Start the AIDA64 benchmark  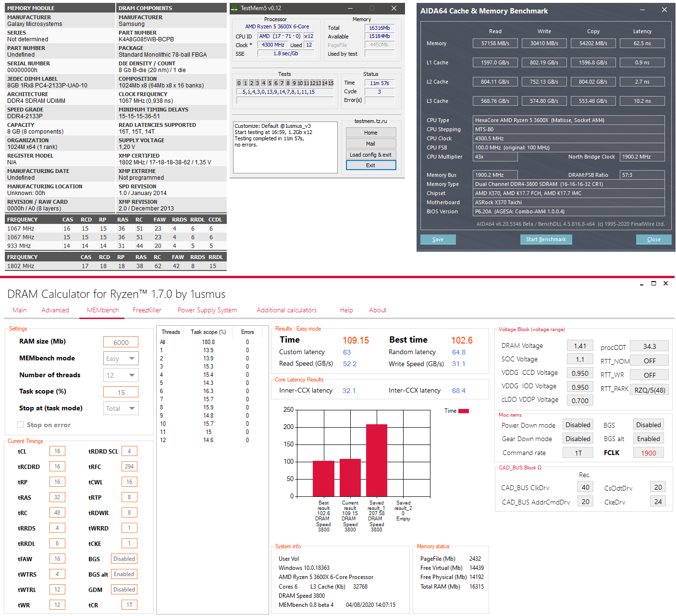click(x=546, y=239)
